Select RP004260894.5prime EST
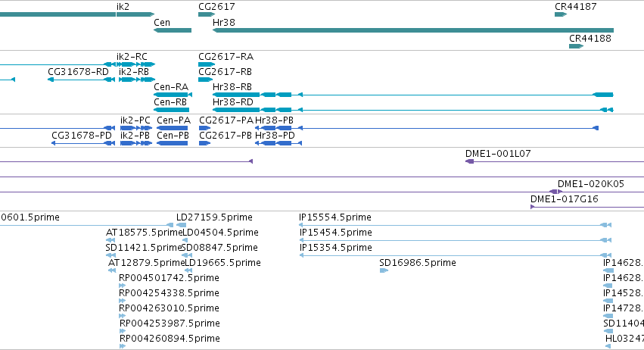644x350 pixels. pos(123,346)
